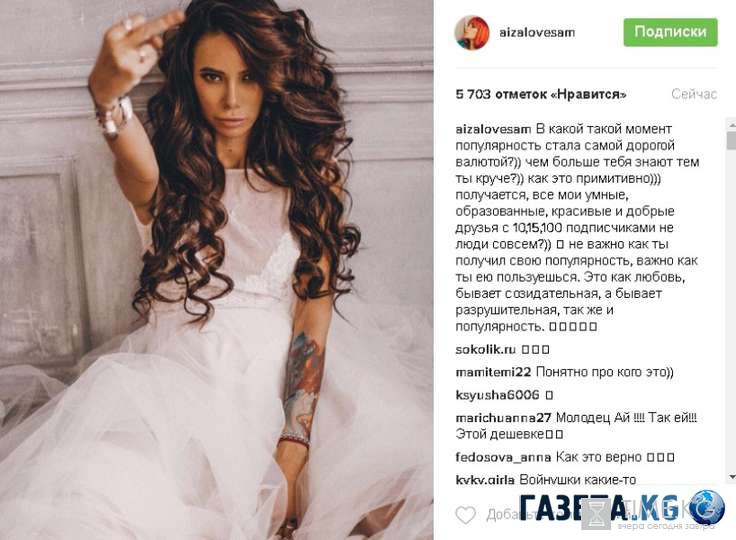Open fedosova_anna commenter profile

[503, 456]
